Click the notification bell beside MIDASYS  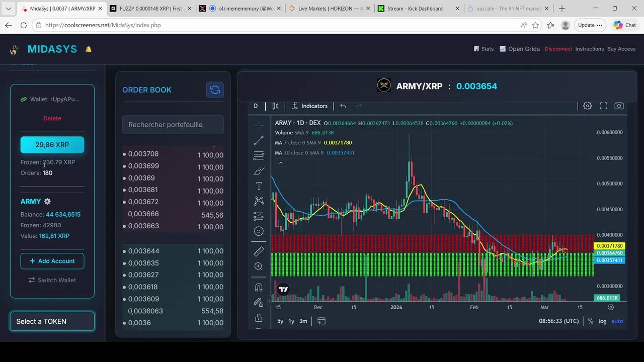pyautogui.click(x=89, y=49)
